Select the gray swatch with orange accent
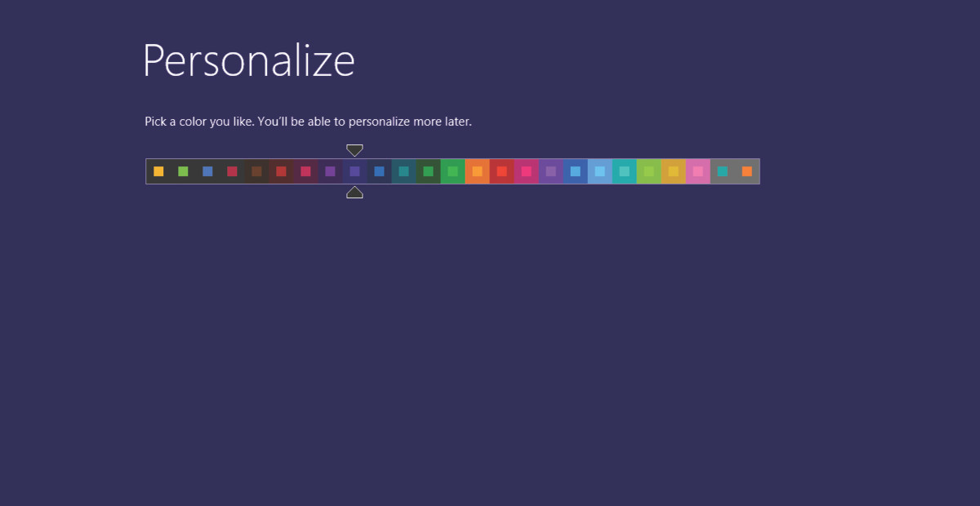980x506 pixels. pos(746,171)
